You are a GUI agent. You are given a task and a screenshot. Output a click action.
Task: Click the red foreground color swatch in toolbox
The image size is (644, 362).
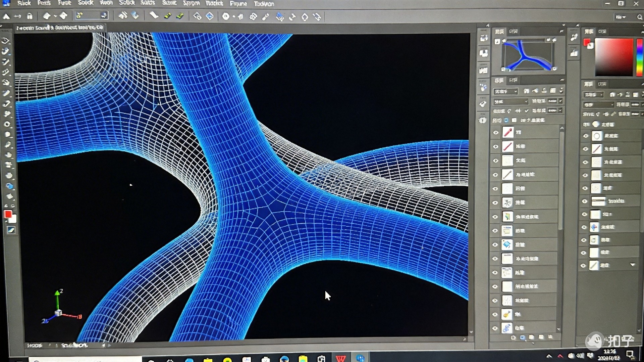[8, 214]
